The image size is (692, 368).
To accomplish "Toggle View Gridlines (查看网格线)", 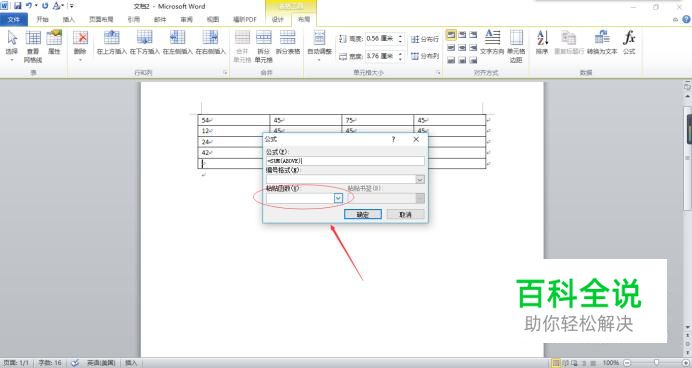I will [33, 46].
